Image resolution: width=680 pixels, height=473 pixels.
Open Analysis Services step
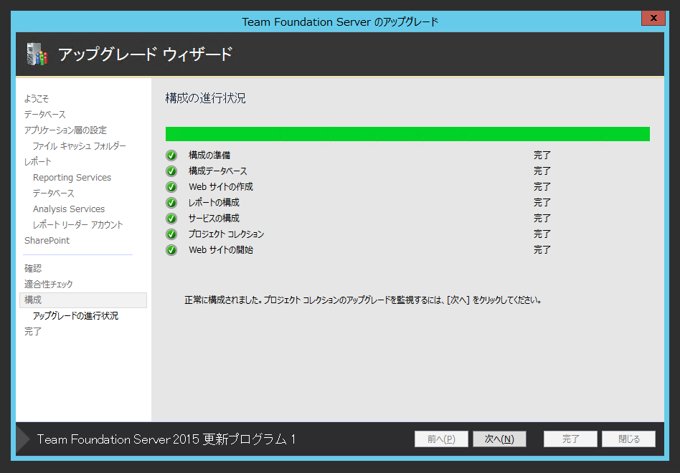[69, 209]
